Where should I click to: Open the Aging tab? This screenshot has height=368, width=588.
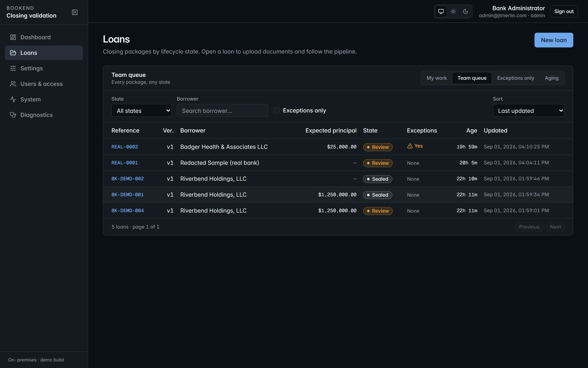point(551,78)
